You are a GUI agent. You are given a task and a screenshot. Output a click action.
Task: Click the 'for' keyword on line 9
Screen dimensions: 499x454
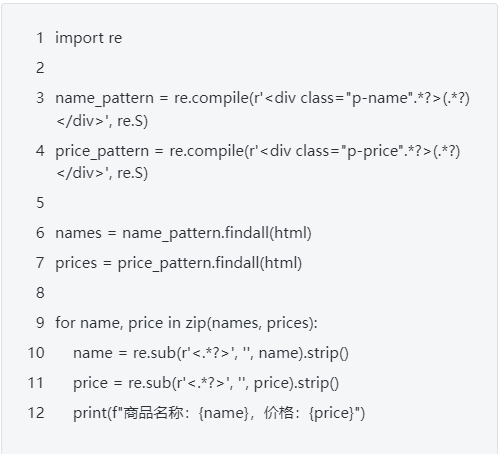[x=65, y=323]
